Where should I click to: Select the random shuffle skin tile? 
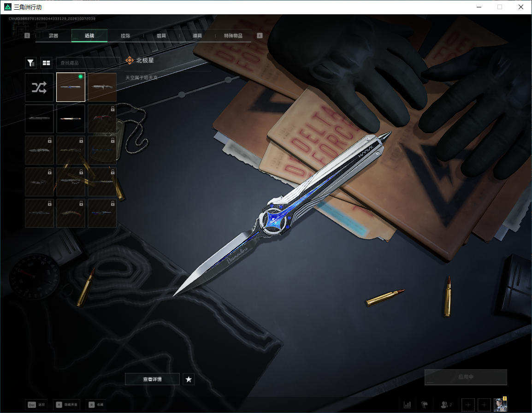[39, 88]
